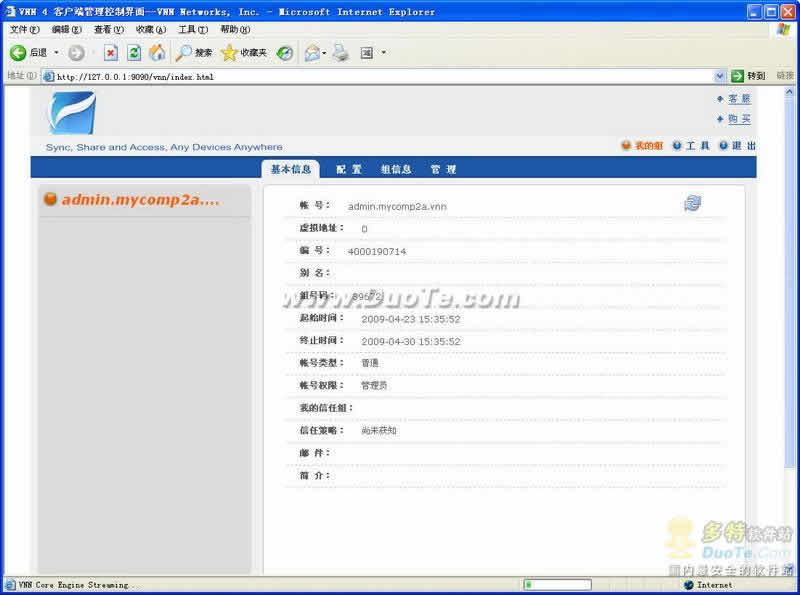Viewport: 800px width, 595px height.
Task: Click the 链接 links toolbar label
Action: [x=785, y=76]
